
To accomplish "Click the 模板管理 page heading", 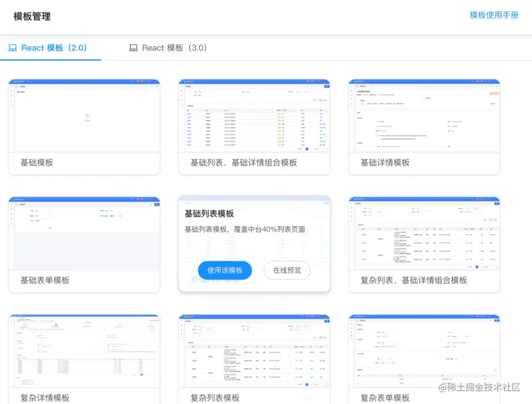I will pyautogui.click(x=32, y=16).
